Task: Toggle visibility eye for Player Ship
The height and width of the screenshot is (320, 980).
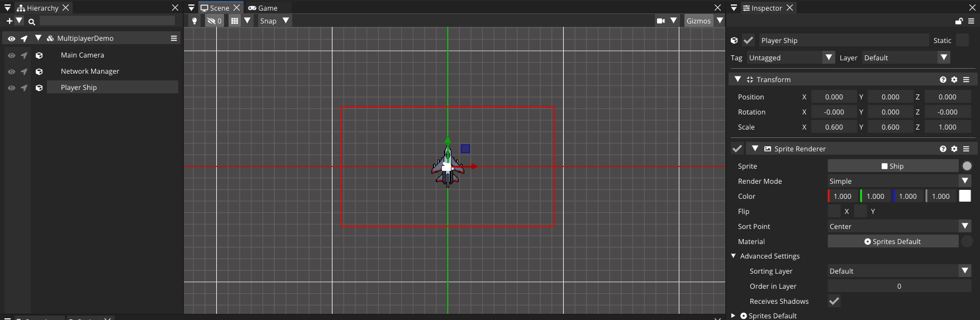Action: tap(11, 88)
